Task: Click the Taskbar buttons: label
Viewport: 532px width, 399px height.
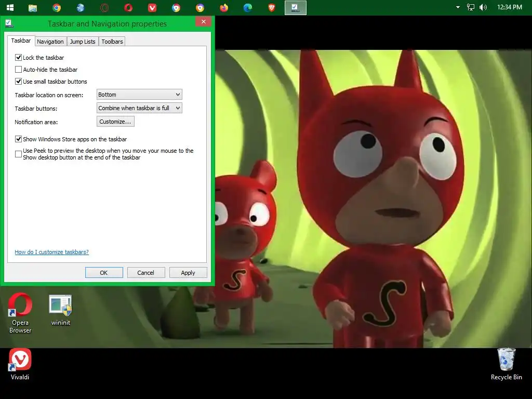Action: pyautogui.click(x=36, y=109)
